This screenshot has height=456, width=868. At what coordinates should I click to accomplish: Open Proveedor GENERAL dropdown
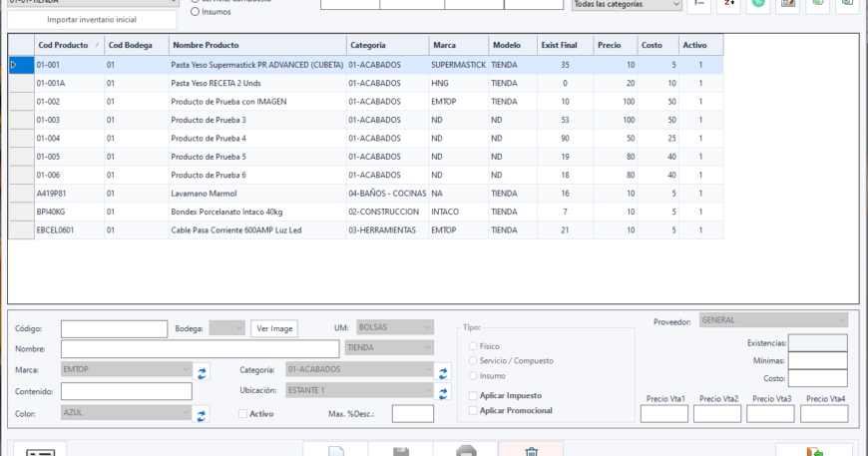pyautogui.click(x=773, y=320)
